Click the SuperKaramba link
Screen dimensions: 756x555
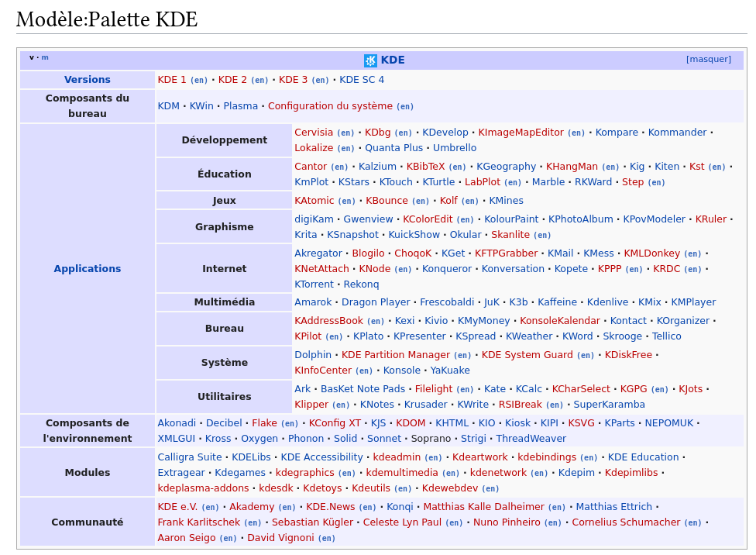[x=609, y=405]
